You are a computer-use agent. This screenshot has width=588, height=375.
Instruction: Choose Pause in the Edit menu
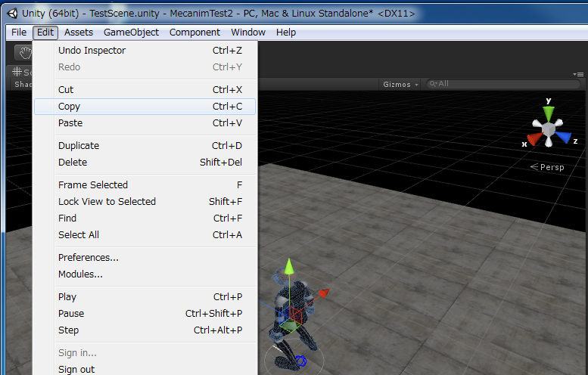click(x=145, y=314)
